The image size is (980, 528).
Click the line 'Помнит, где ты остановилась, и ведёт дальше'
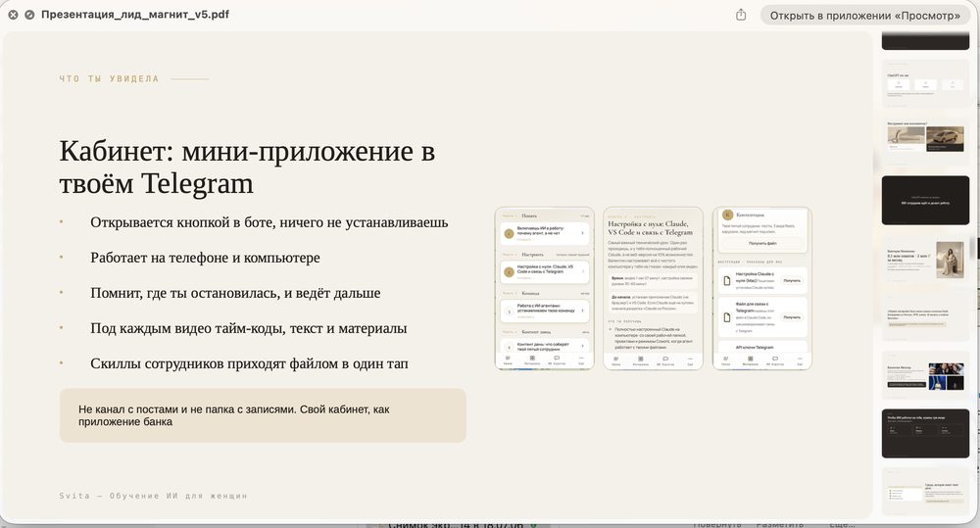(x=235, y=293)
